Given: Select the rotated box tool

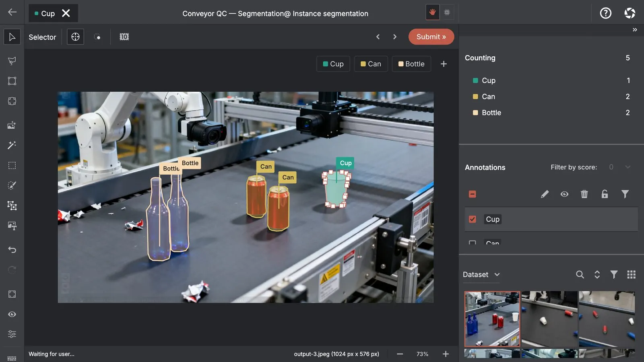Looking at the screenshot, I should click(x=12, y=101).
